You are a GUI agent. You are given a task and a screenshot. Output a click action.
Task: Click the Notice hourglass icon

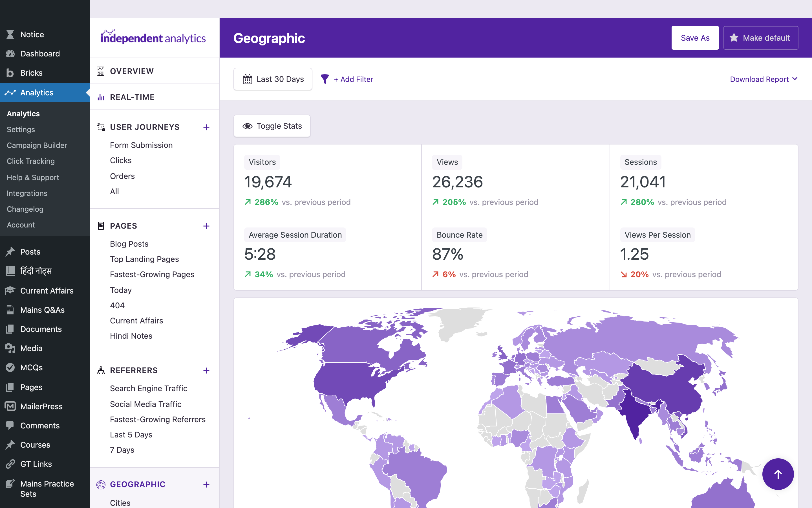point(10,34)
